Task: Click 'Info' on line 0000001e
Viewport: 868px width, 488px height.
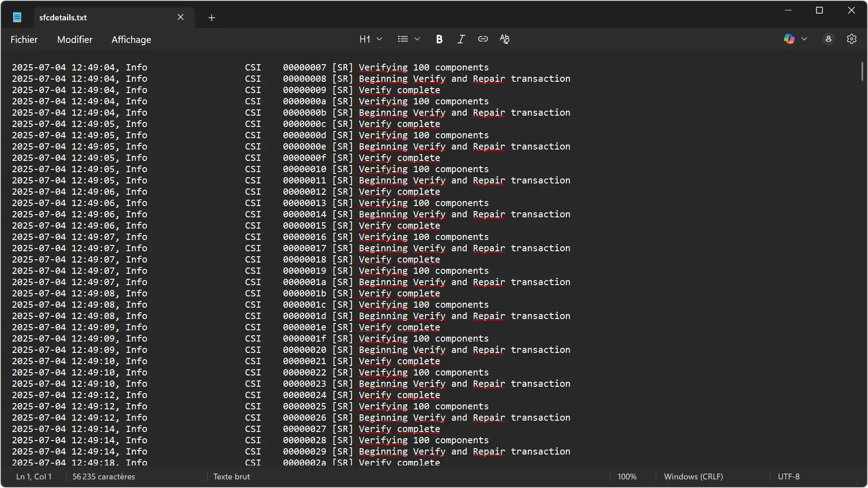Action: click(x=136, y=327)
